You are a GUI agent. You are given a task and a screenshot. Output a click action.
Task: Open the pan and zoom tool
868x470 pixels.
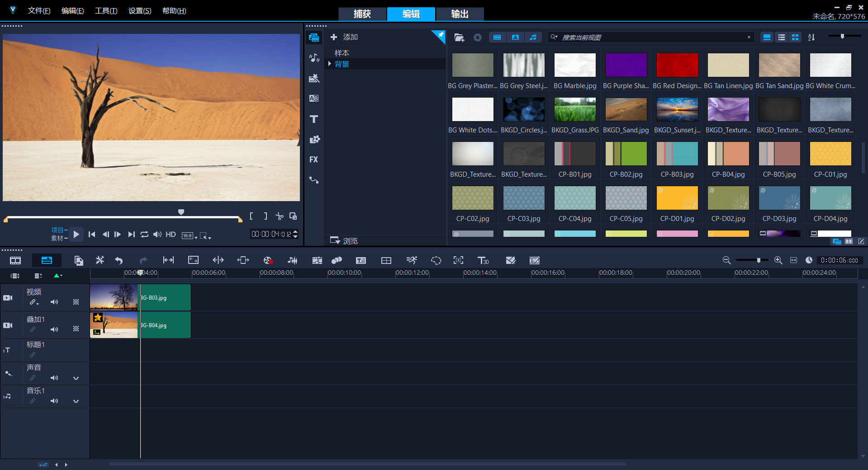(458, 260)
